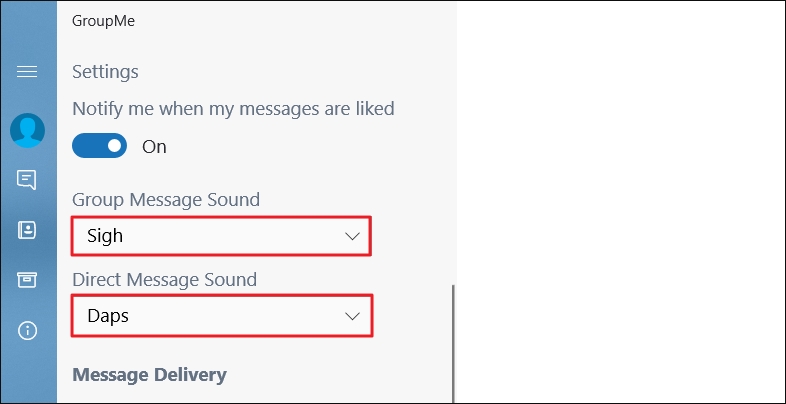The height and width of the screenshot is (404, 786).
Task: Open the contacts icon in sidebar
Action: click(27, 230)
